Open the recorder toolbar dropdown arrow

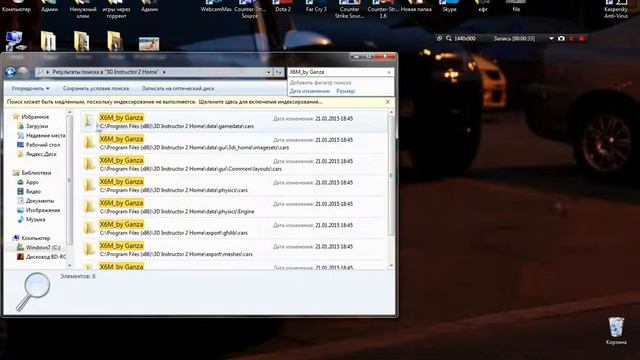tap(551, 38)
